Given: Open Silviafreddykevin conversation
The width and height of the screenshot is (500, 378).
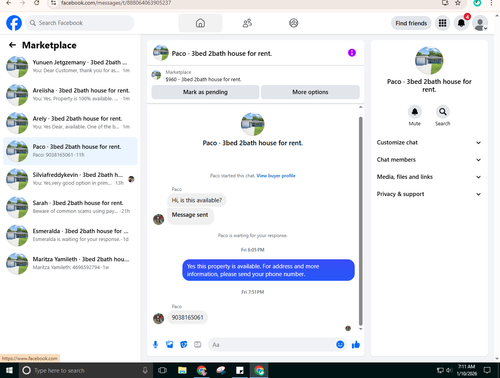Looking at the screenshot, I should 70,179.
